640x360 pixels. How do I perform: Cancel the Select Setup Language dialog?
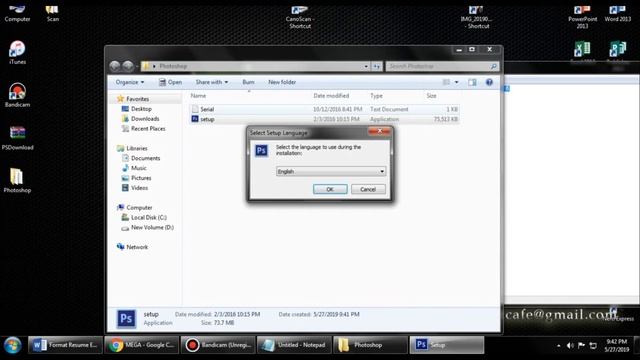click(368, 189)
